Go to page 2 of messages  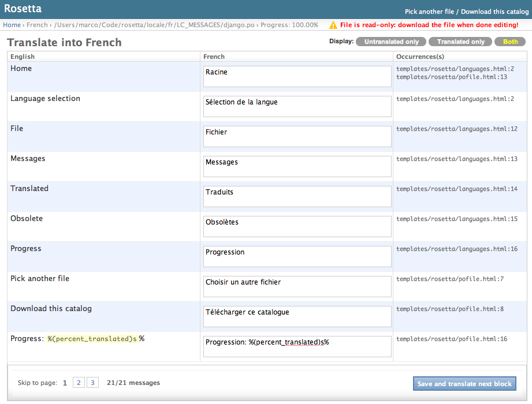tap(79, 383)
